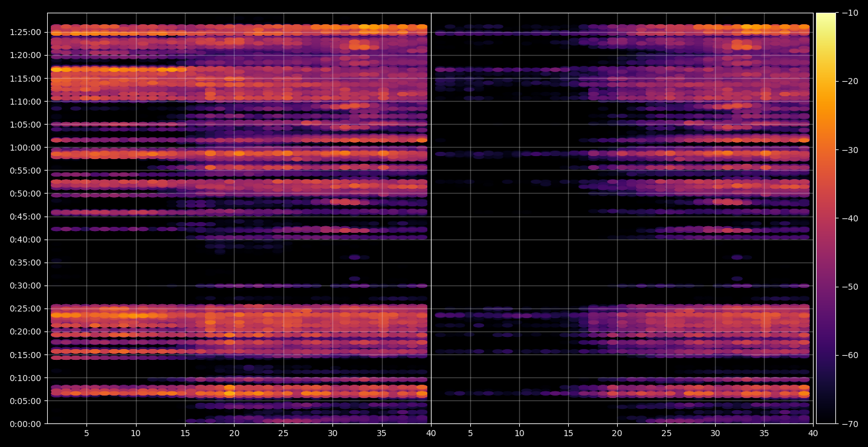Click the 0:00:00 time axis label
This screenshot has width=868, height=447.
[25, 423]
